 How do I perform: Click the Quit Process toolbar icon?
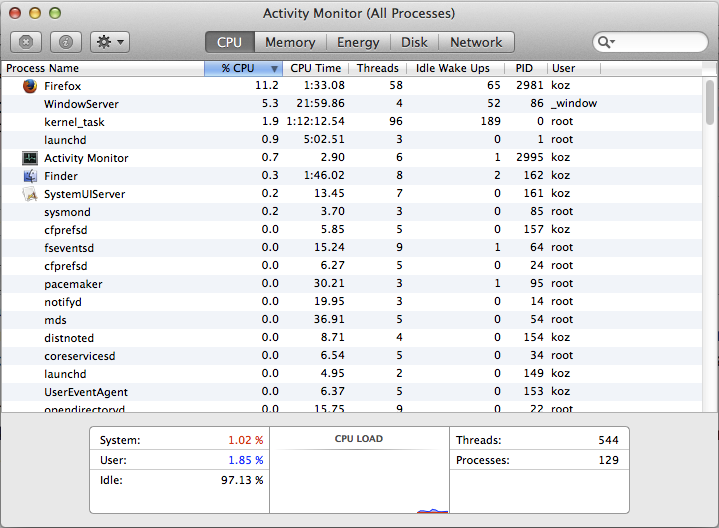[x=26, y=42]
